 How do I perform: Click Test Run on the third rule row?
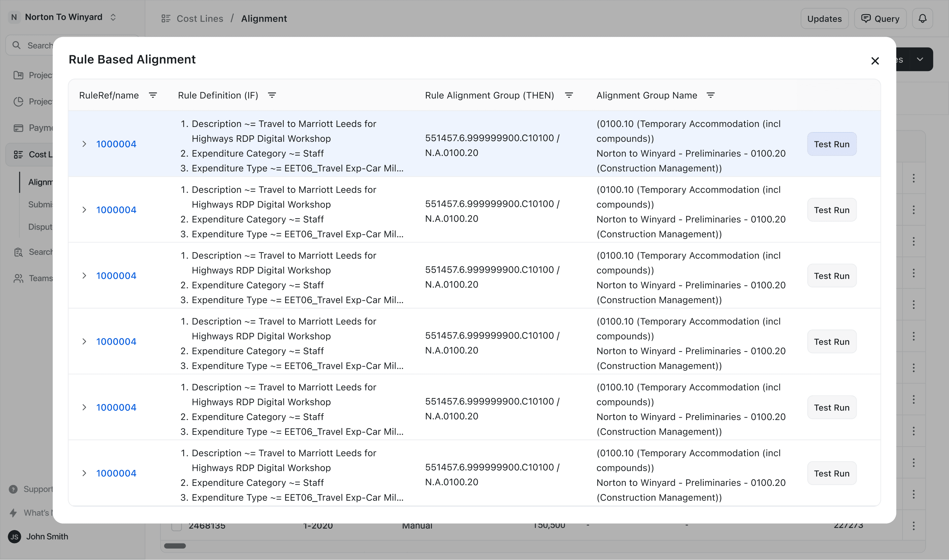(x=832, y=275)
